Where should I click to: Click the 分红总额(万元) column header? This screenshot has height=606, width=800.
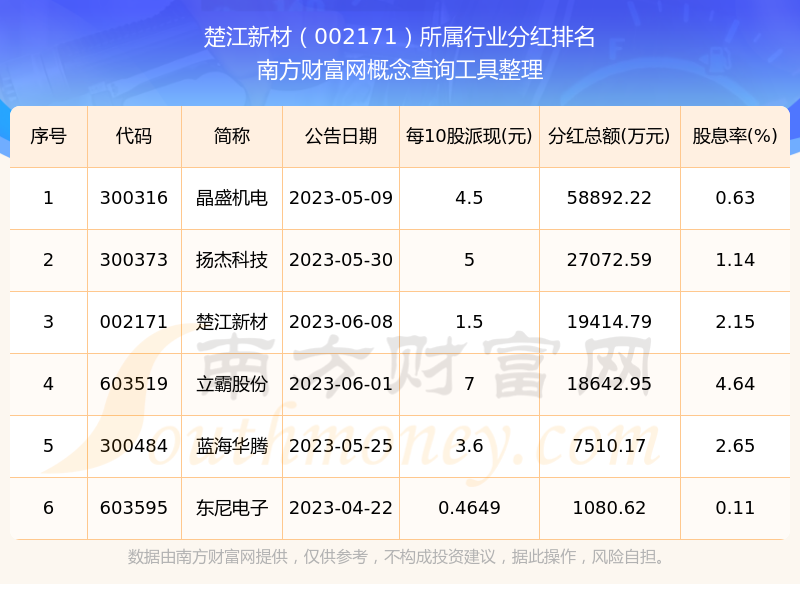(609, 136)
